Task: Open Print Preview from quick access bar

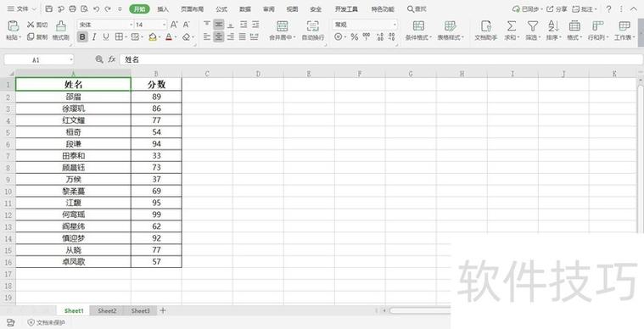Action: pos(84,8)
